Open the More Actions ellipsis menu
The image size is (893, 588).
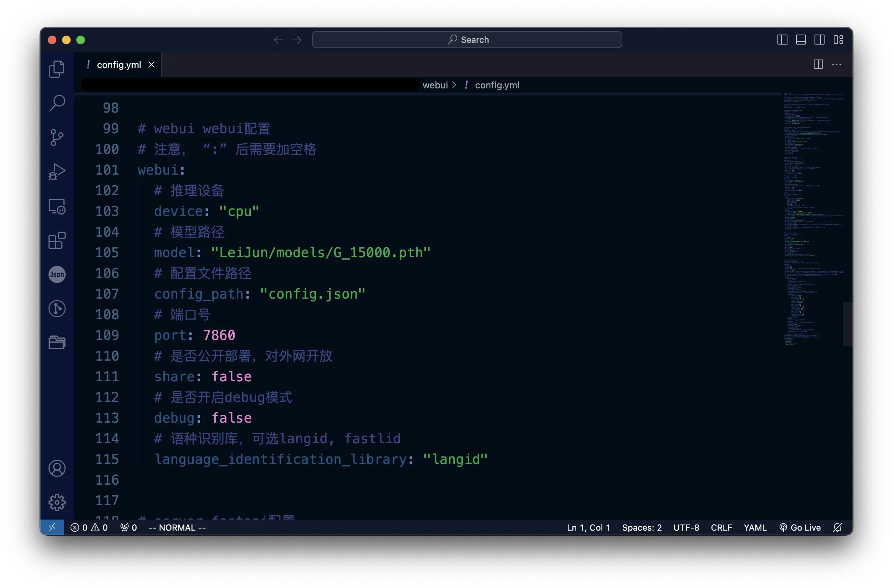pyautogui.click(x=836, y=65)
